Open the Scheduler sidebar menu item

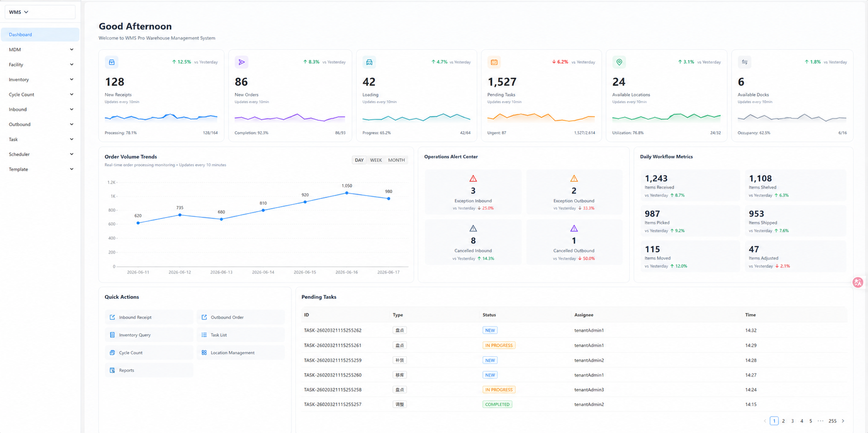pyautogui.click(x=40, y=154)
